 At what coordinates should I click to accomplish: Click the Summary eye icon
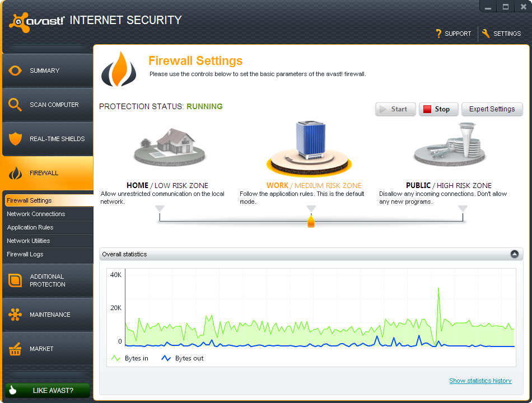(x=15, y=71)
